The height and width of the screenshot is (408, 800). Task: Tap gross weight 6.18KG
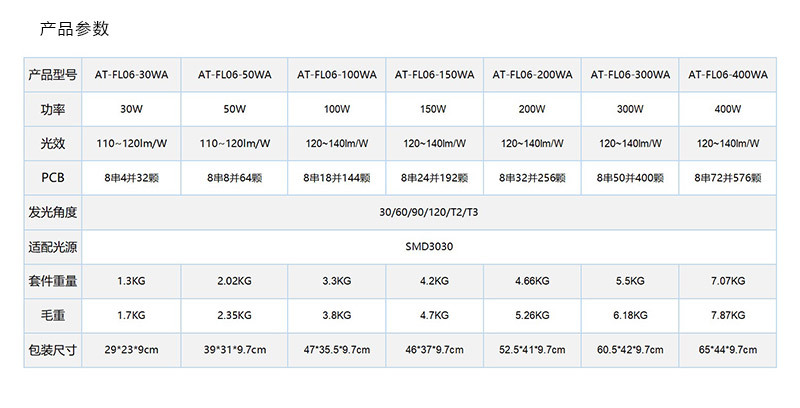630,316
